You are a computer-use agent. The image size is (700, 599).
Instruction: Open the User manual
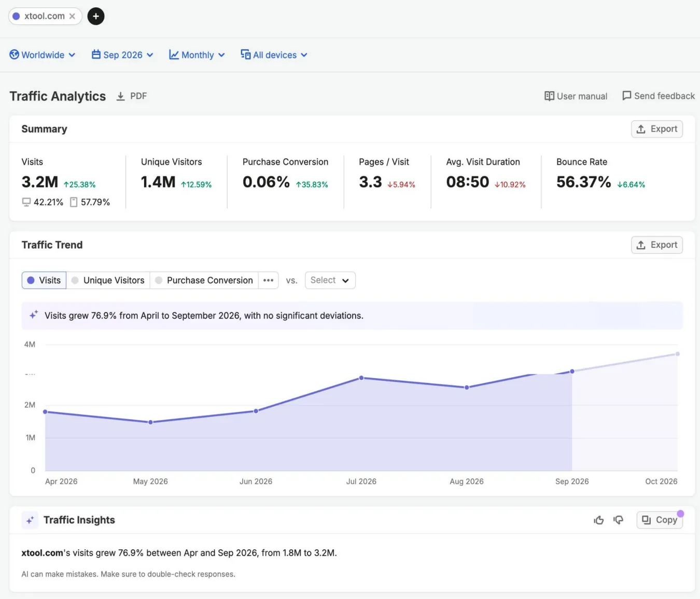pos(576,96)
